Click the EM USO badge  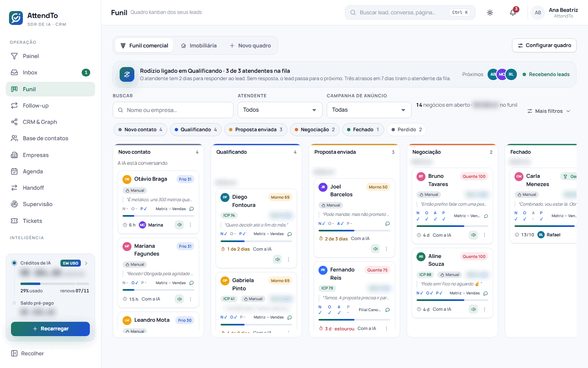[x=71, y=263]
